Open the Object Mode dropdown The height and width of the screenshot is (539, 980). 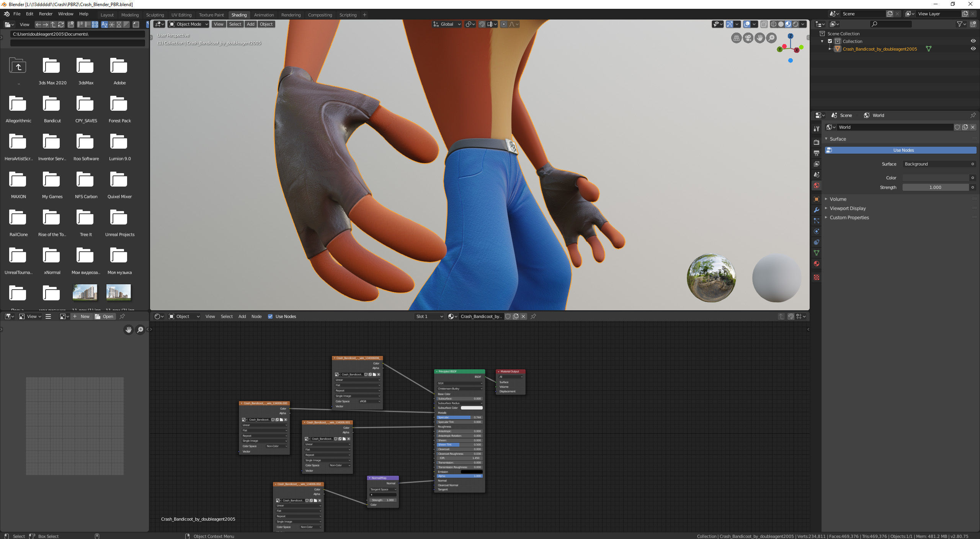[x=189, y=24]
